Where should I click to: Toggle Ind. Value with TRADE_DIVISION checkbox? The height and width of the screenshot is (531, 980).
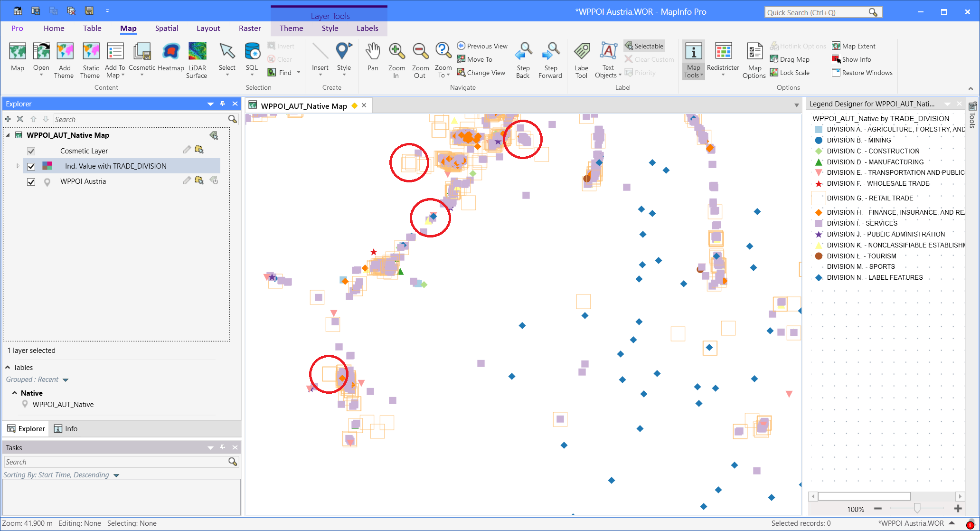[31, 166]
